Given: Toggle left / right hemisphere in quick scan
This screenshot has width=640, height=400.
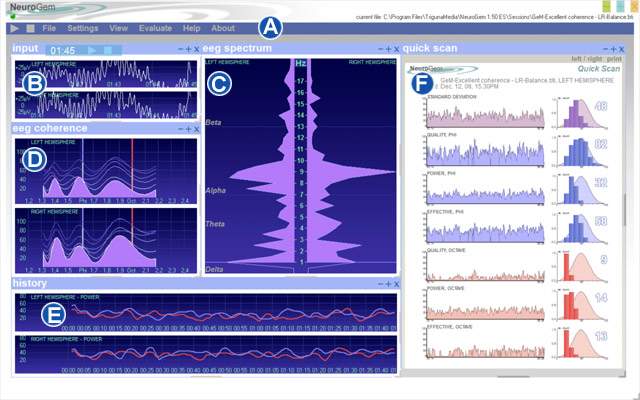Looking at the screenshot, I should click(x=587, y=59).
